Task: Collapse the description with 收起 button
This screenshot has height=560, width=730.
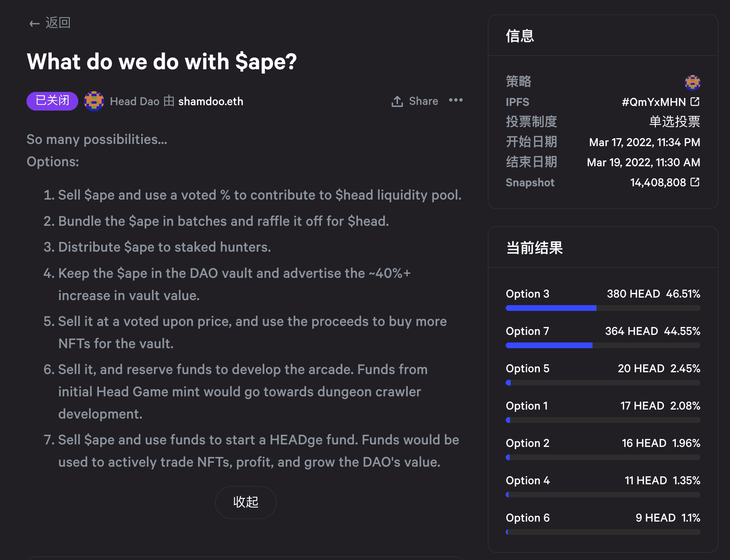Action: point(245,502)
